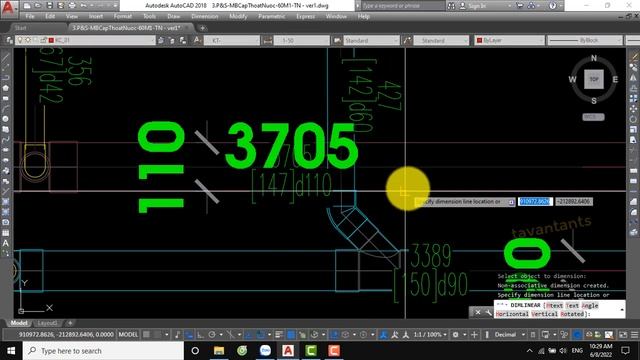This screenshot has height=360, width=640.
Task: Open status bar Customization menu icon
Action: (634, 335)
